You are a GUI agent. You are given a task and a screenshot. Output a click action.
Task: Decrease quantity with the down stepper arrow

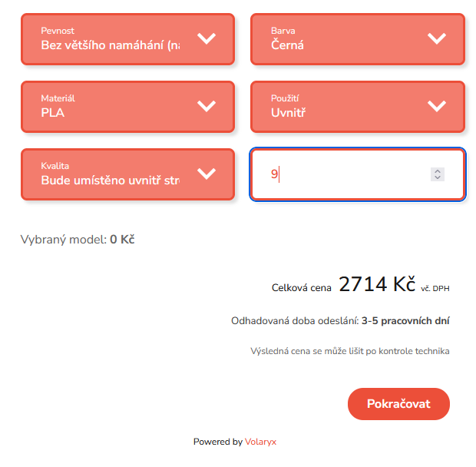438,178
